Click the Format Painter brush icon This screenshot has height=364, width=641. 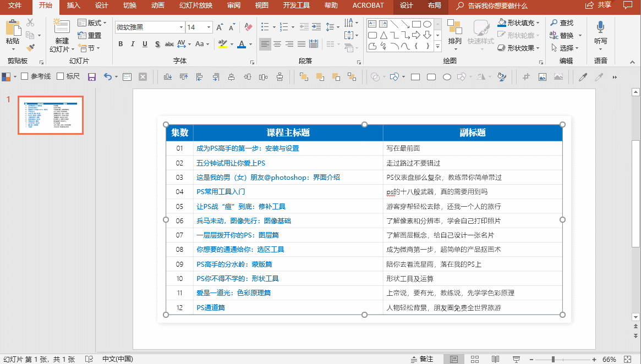click(x=30, y=47)
